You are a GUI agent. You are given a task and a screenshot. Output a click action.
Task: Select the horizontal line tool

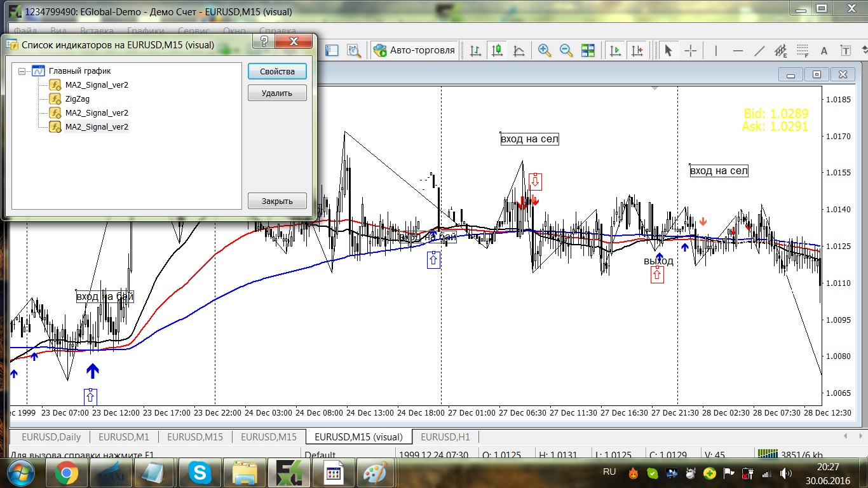point(738,51)
